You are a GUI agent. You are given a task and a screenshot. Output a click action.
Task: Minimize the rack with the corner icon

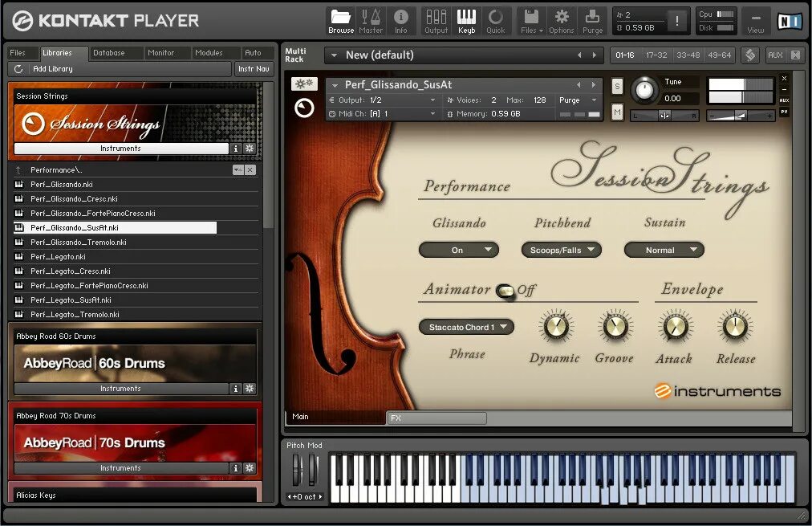[796, 55]
